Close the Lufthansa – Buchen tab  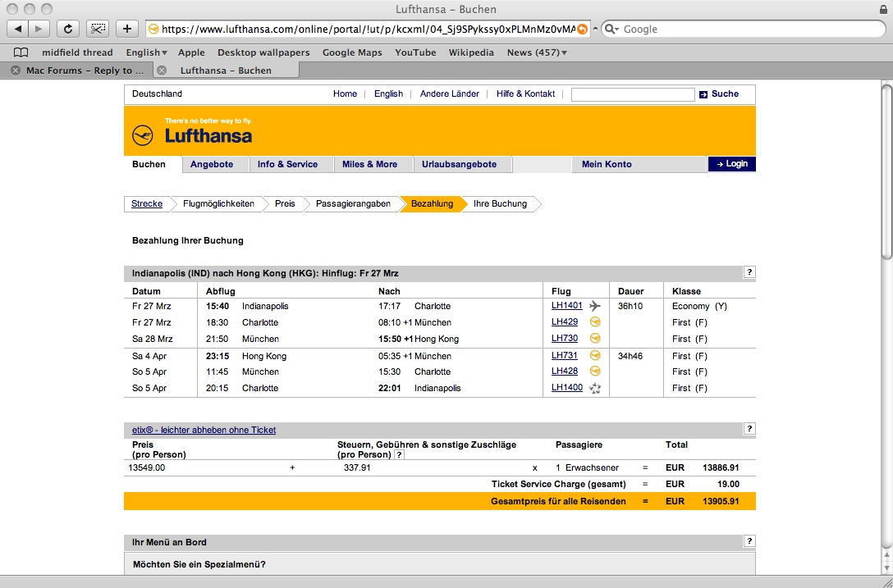click(162, 71)
